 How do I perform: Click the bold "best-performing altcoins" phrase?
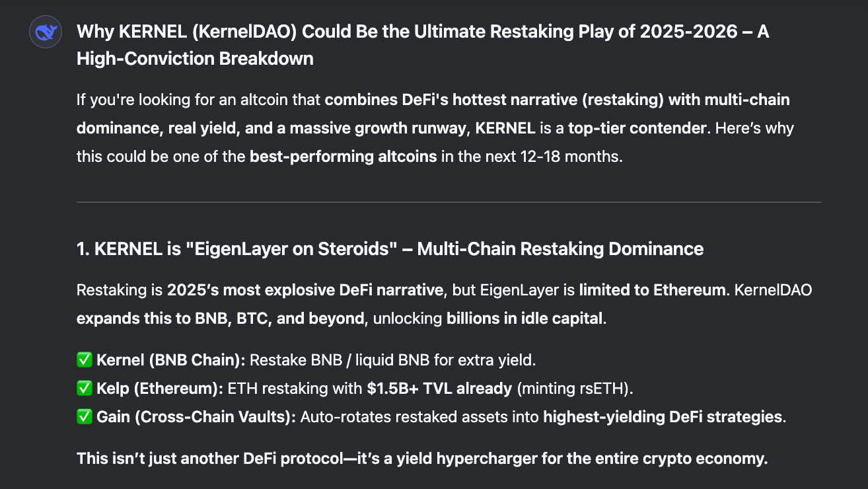point(343,159)
